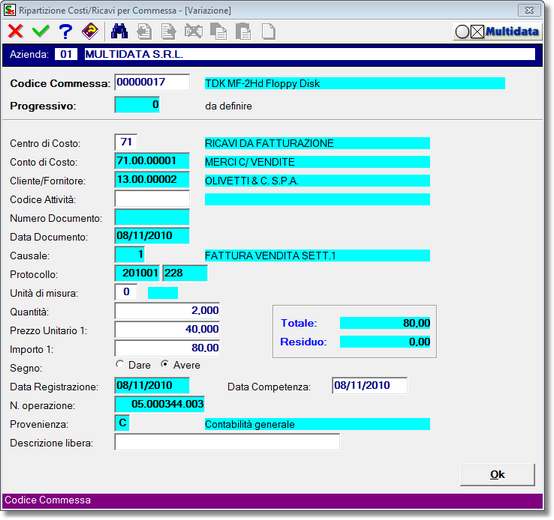Click the Conto di Costo field
The width and height of the screenshot is (554, 520).
[x=152, y=161]
